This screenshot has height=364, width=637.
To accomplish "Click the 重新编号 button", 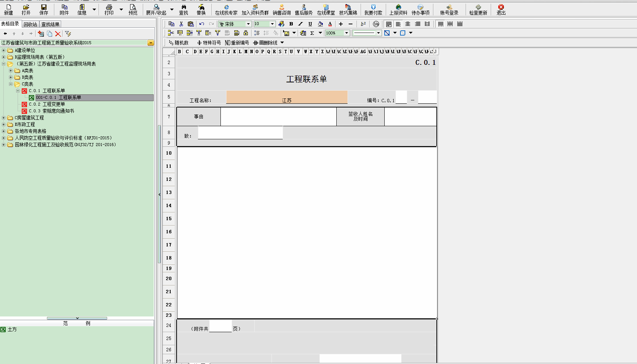I will 237,43.
